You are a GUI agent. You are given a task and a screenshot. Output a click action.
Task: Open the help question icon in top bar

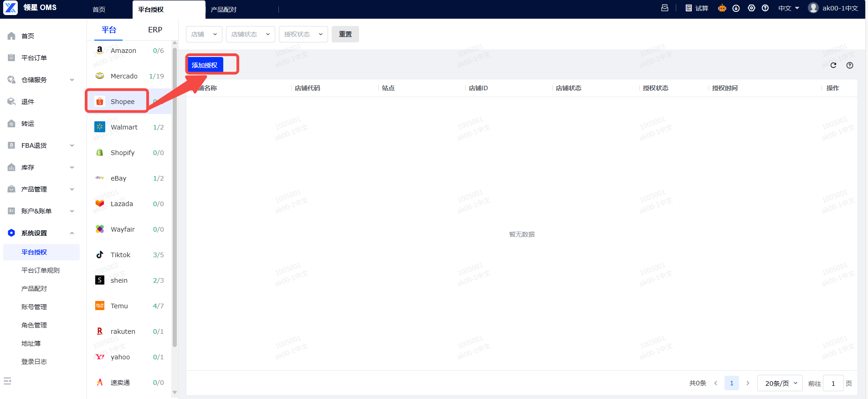(765, 8)
